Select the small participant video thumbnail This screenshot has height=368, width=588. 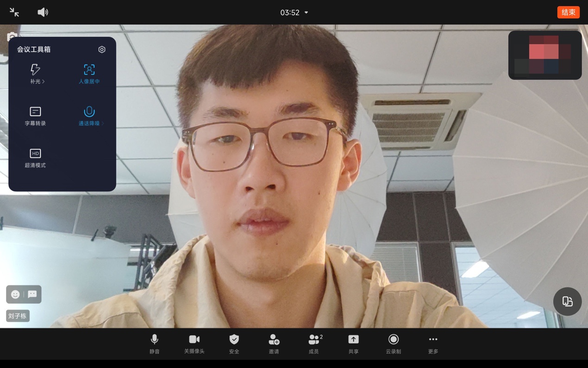(545, 55)
